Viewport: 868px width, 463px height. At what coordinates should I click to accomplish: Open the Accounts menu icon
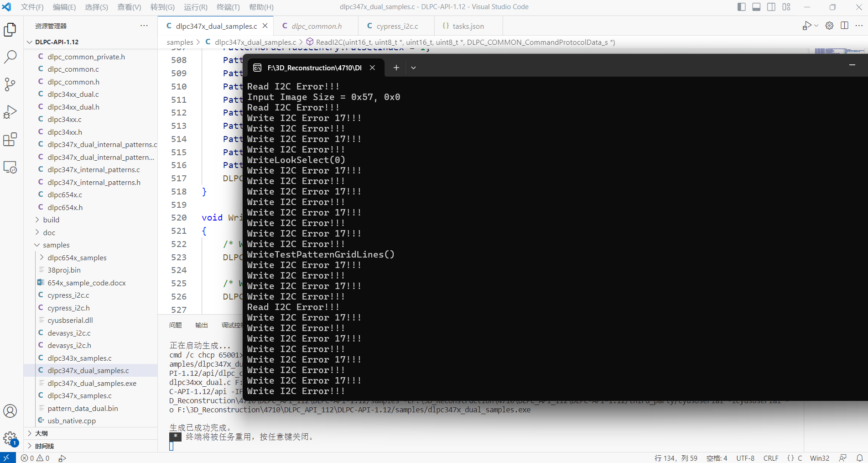(x=10, y=411)
